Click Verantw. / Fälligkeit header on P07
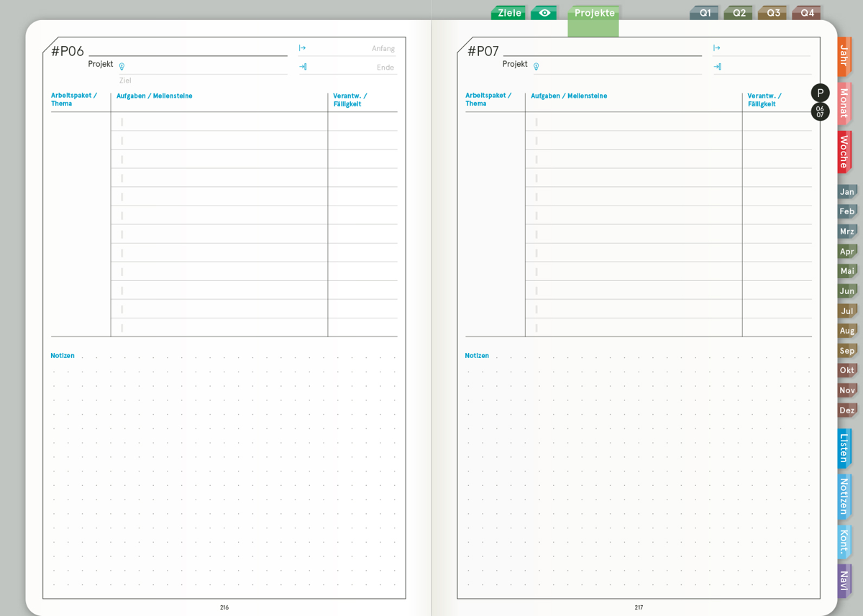This screenshot has width=863, height=616. click(764, 100)
